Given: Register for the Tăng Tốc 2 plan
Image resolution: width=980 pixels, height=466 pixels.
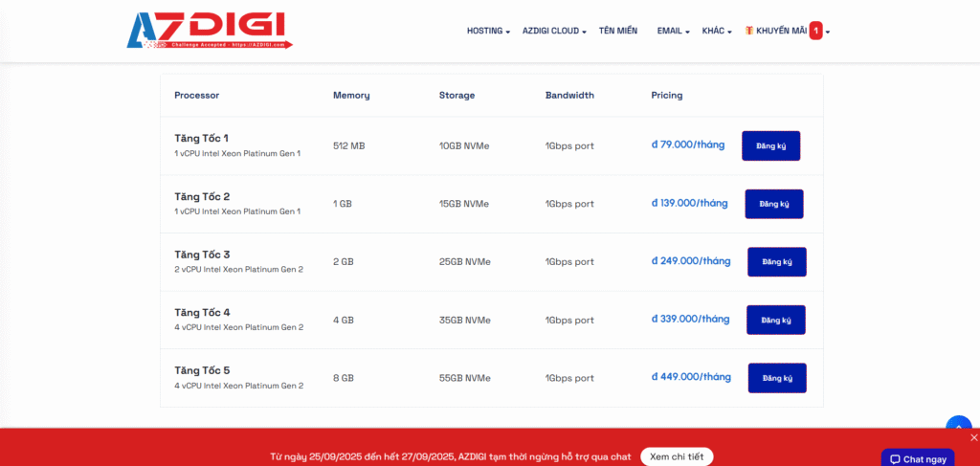Looking at the screenshot, I should tap(773, 204).
